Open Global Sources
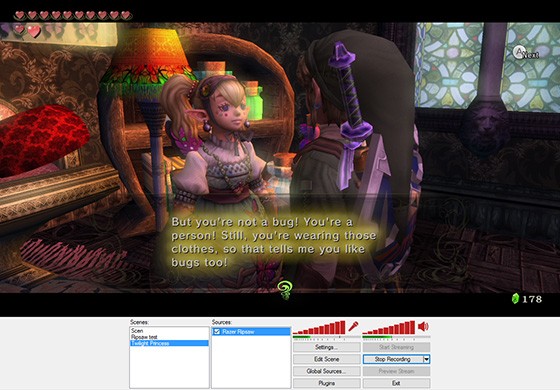The width and height of the screenshot is (560, 390). pos(327,371)
